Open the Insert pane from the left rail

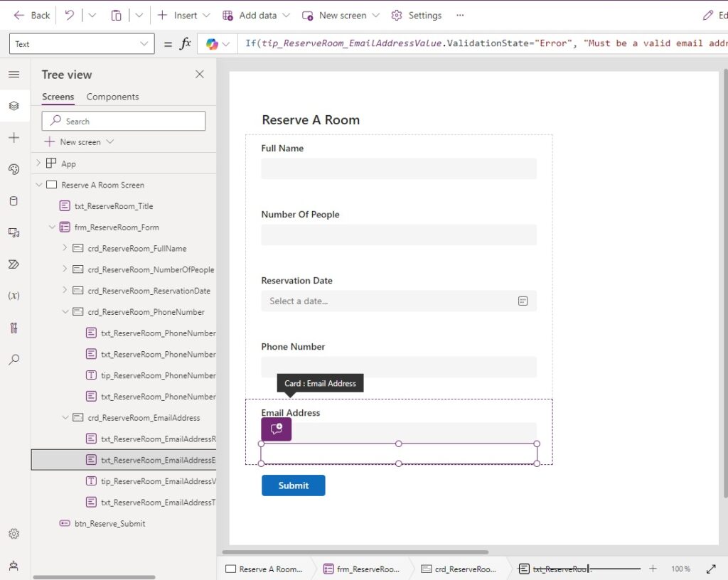click(14, 138)
